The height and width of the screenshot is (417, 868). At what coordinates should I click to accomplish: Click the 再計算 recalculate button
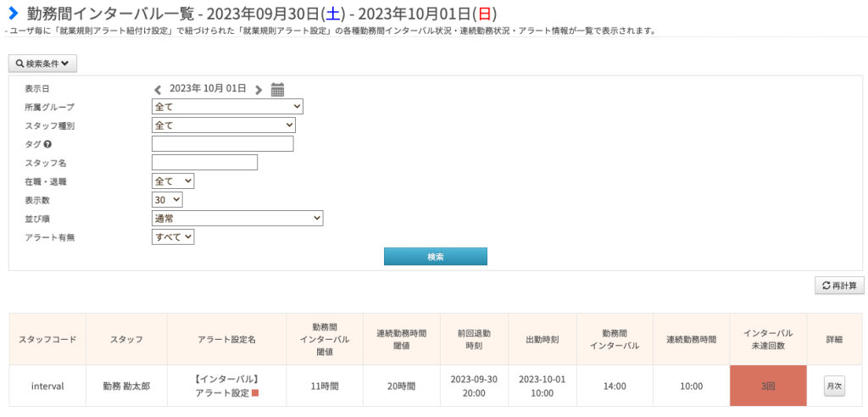point(839,286)
